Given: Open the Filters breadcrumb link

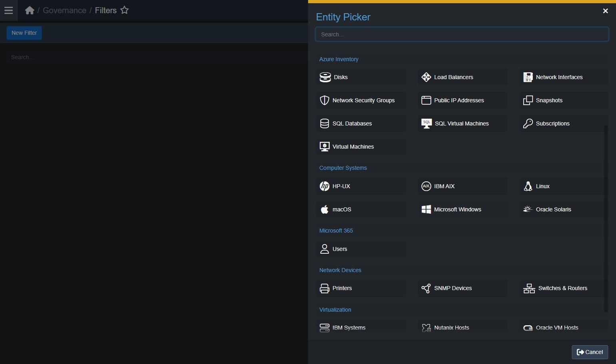Looking at the screenshot, I should pos(106,10).
